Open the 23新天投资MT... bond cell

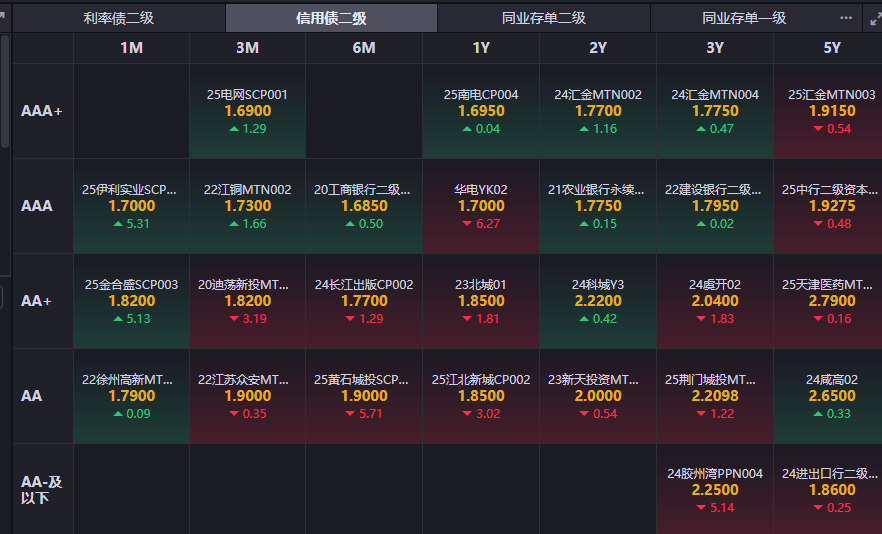point(598,396)
